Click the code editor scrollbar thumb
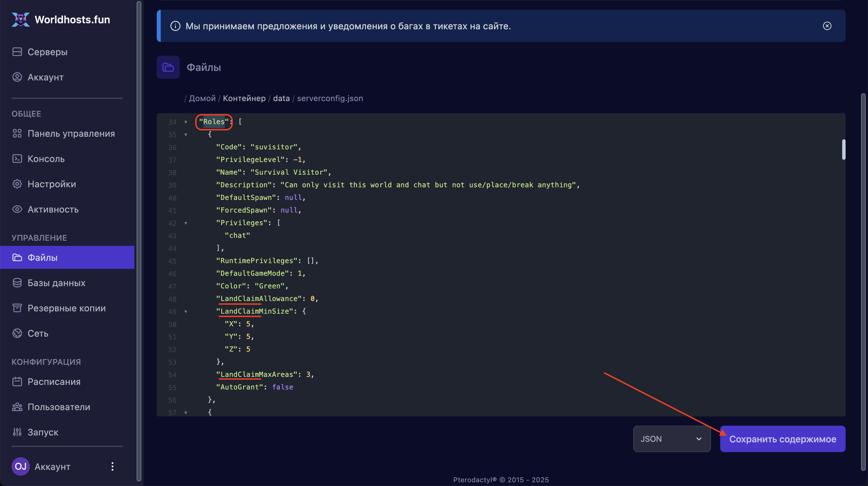The height and width of the screenshot is (486, 868). (843, 149)
